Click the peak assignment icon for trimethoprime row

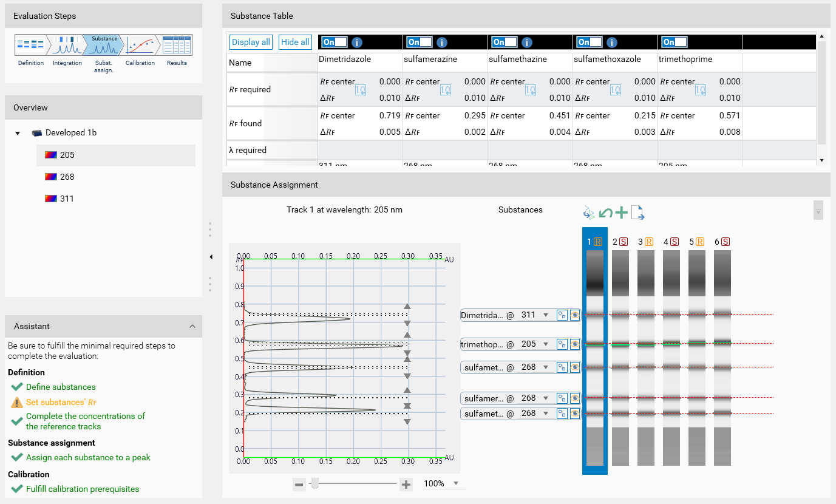(562, 344)
